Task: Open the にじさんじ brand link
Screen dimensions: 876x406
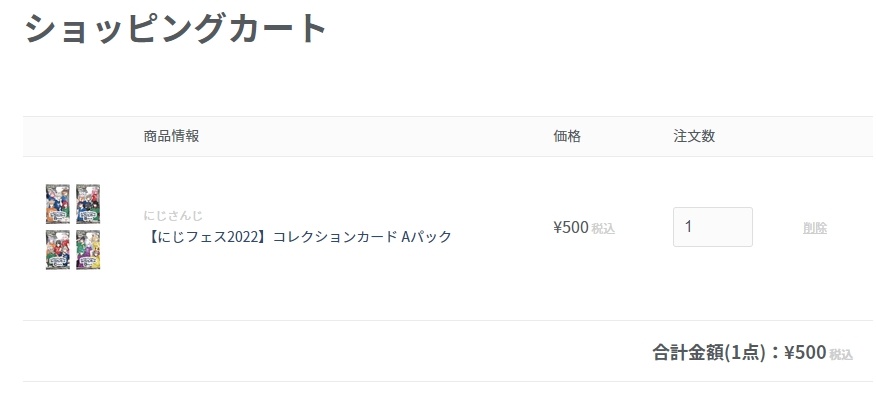Action: 173,216
